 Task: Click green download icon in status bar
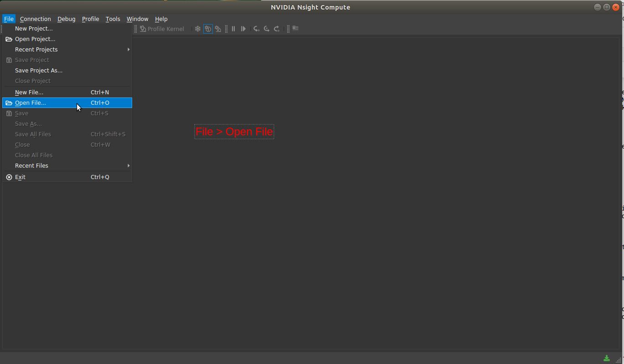(607, 358)
